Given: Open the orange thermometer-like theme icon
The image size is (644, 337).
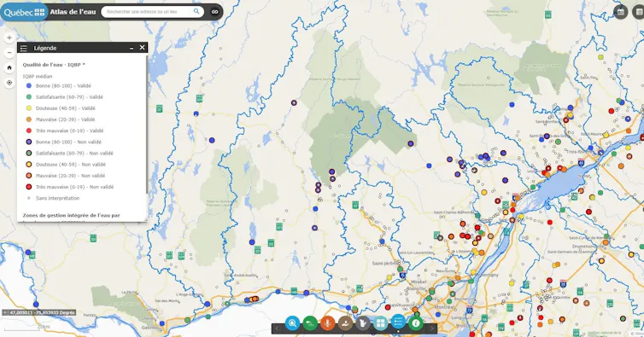Looking at the screenshot, I should pyautogui.click(x=328, y=323).
